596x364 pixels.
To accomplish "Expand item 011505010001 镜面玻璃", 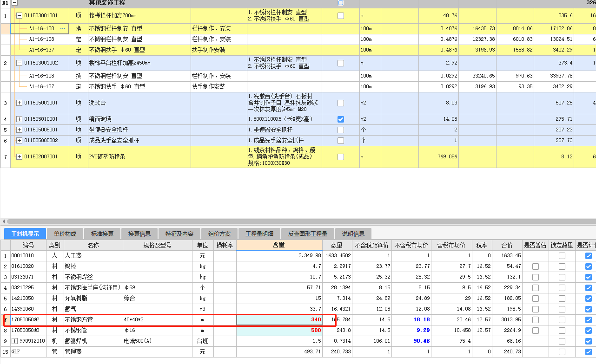I will [19, 119].
